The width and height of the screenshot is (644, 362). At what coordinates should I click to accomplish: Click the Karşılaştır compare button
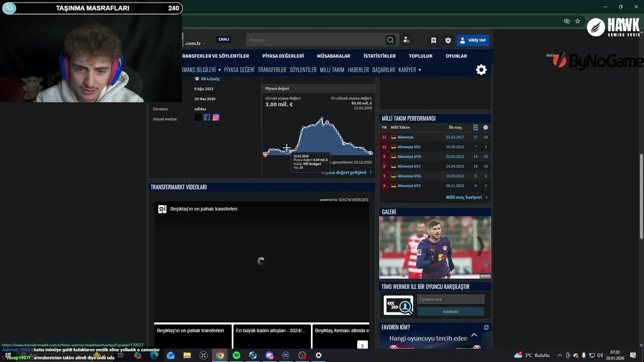pos(450,312)
